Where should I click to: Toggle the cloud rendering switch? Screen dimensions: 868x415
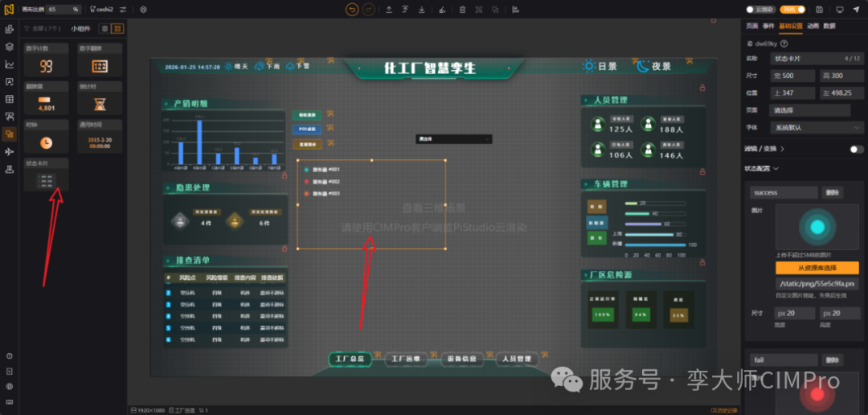(760, 10)
